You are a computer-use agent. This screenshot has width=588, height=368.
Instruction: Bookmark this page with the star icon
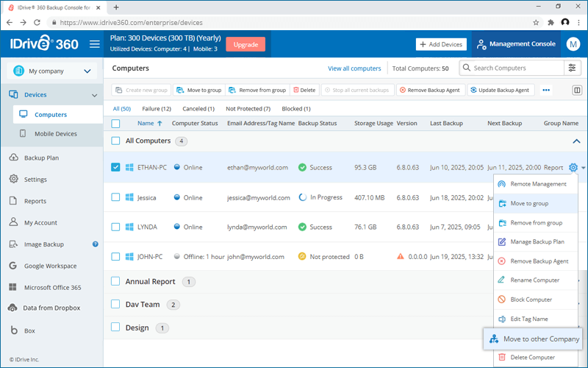point(536,23)
